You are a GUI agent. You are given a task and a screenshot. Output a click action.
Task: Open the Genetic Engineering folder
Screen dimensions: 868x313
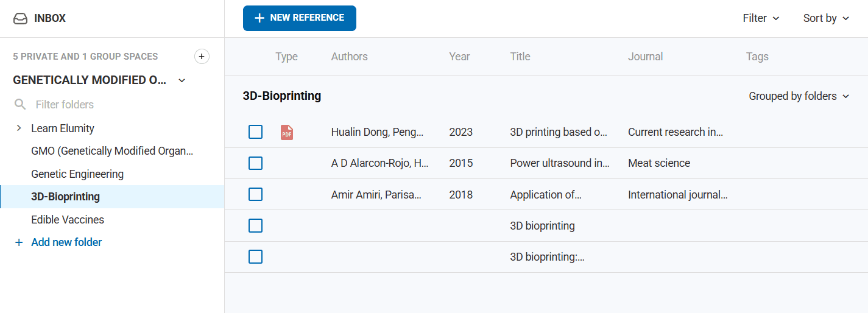77,174
